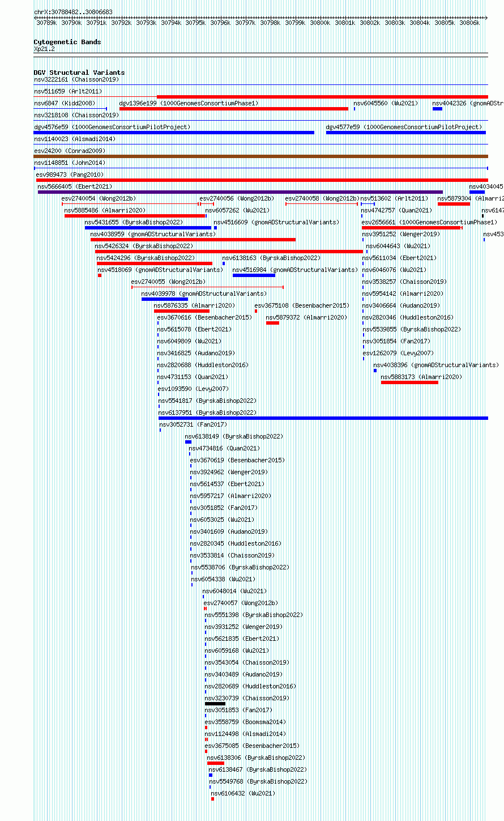
Task: Click the red esv2656661 1000Genomes variant bar
Action: (x=412, y=228)
